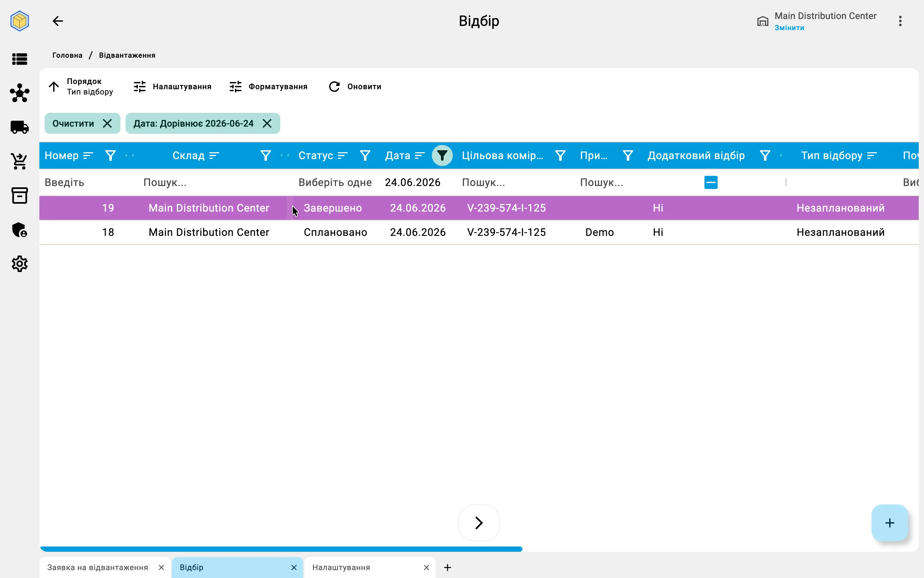Click the Оновити refresh button
The image size is (924, 578).
coord(355,87)
